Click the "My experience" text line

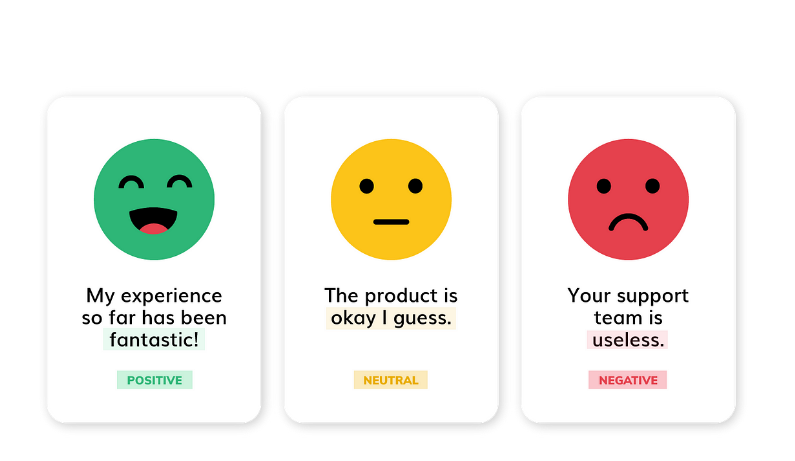[x=154, y=296]
